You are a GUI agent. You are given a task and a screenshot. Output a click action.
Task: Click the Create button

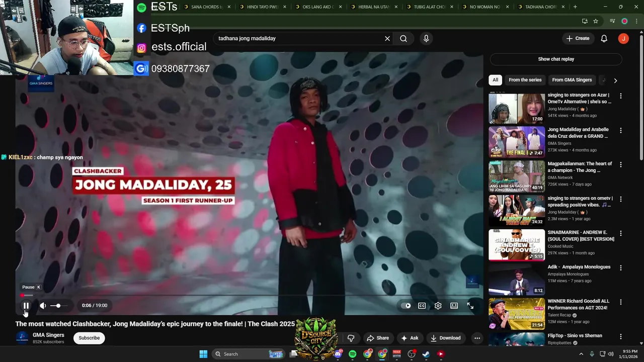[578, 39]
